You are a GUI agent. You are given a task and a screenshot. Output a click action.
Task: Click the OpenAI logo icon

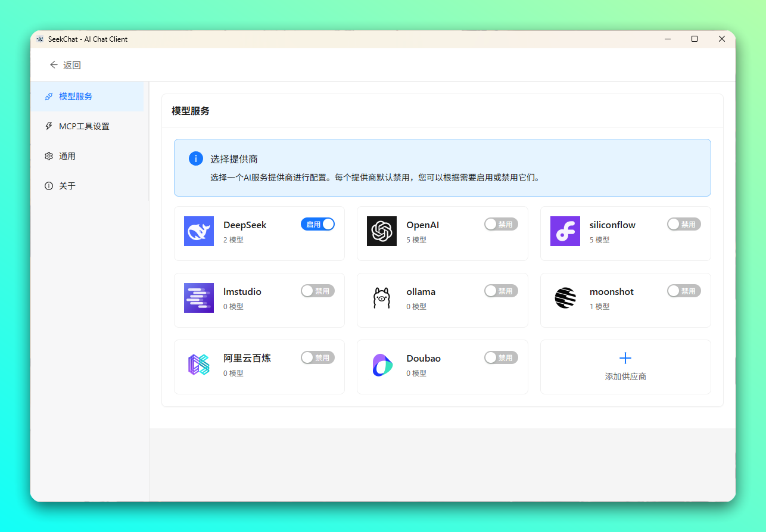[x=382, y=231]
